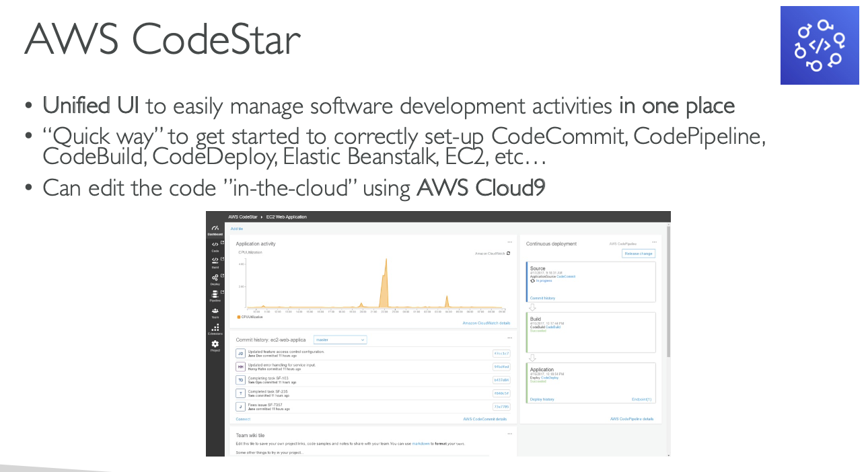
Task: Click the Release change button
Action: coord(638,253)
